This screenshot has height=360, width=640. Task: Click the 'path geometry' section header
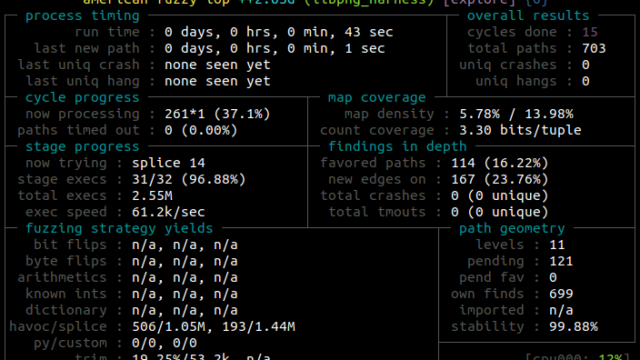(x=512, y=228)
